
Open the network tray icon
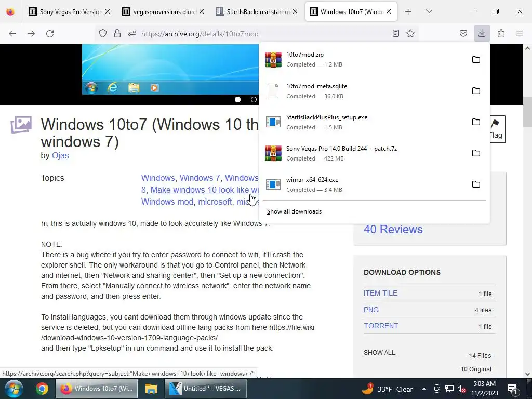click(x=449, y=389)
